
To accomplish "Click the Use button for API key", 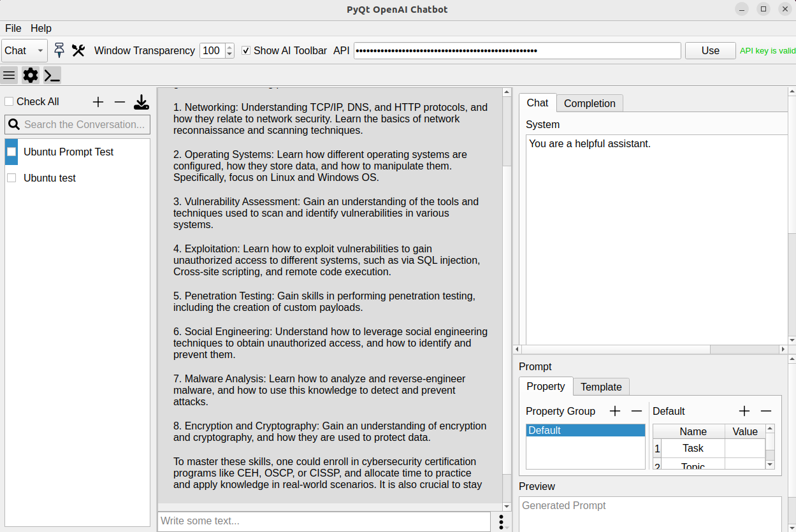I will click(710, 51).
